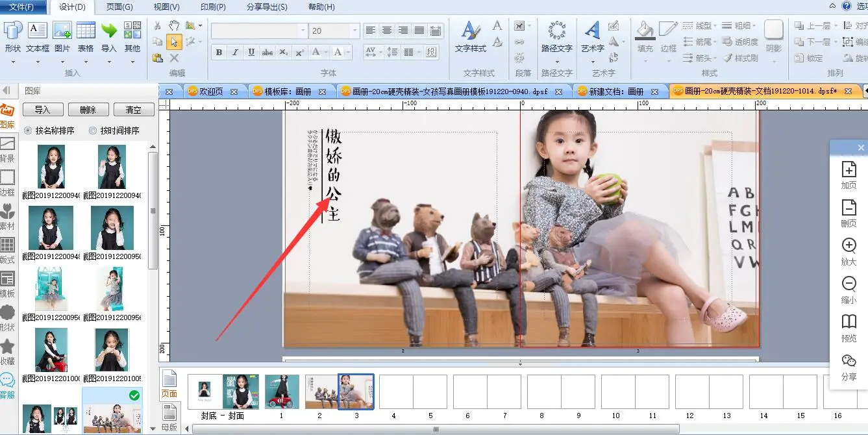Toggle bold text formatting
Image resolution: width=868 pixels, height=435 pixels.
(x=219, y=53)
